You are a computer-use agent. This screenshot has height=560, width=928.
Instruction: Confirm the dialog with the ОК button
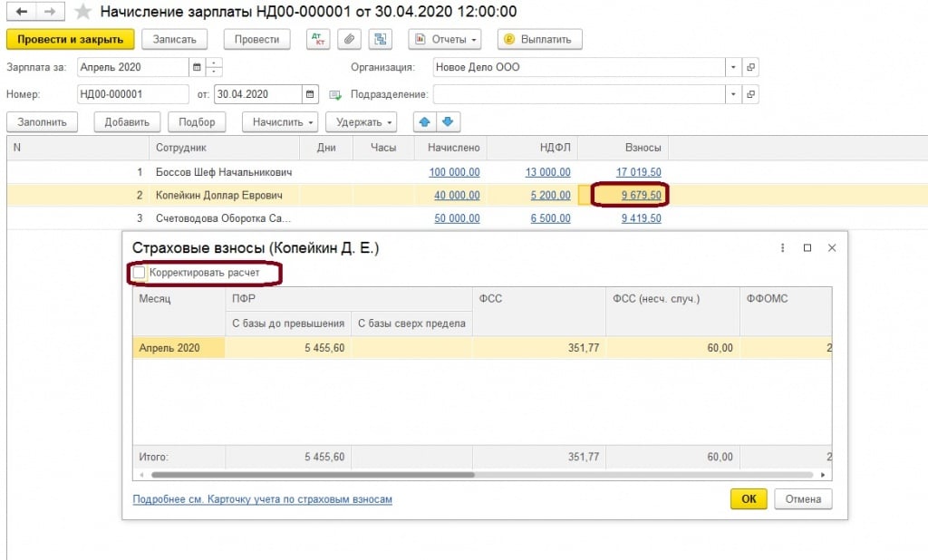click(x=749, y=498)
